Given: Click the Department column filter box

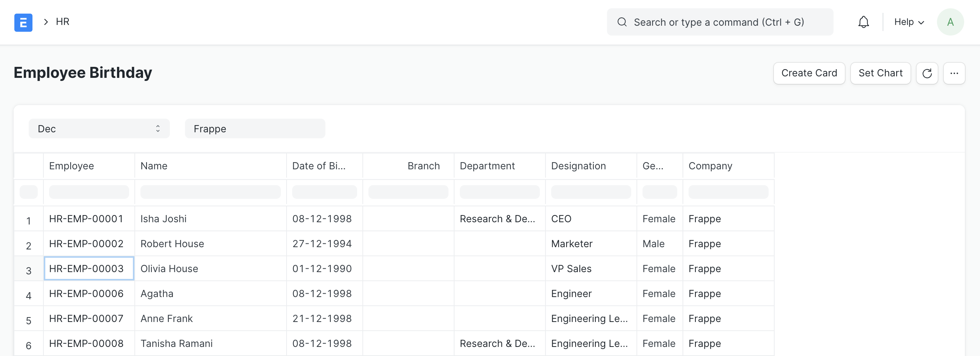Looking at the screenshot, I should (x=499, y=192).
